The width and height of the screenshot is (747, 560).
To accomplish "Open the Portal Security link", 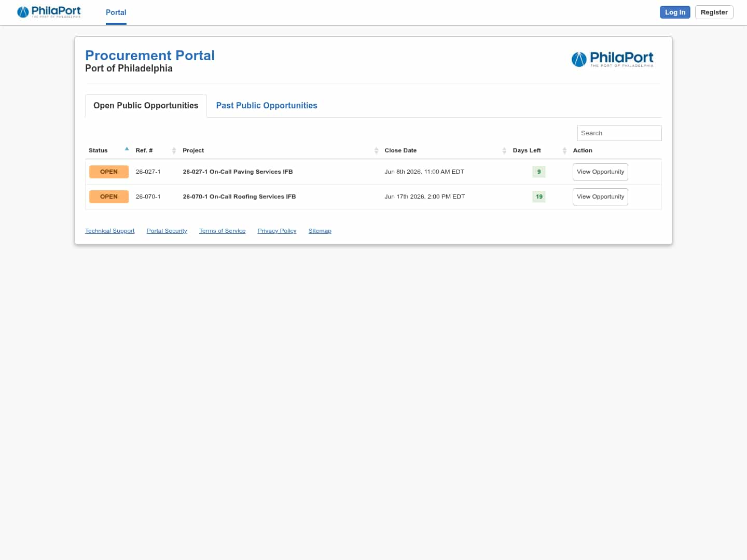I will pyautogui.click(x=167, y=231).
